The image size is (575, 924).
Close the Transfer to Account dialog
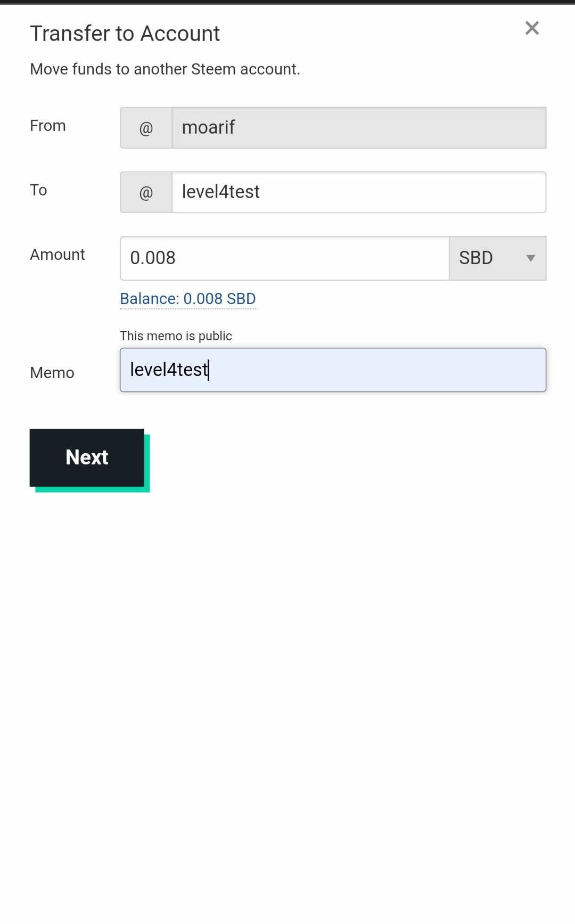point(532,28)
